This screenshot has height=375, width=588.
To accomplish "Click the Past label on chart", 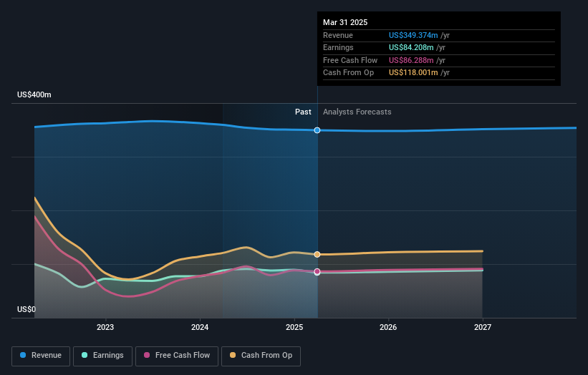I will [x=303, y=112].
